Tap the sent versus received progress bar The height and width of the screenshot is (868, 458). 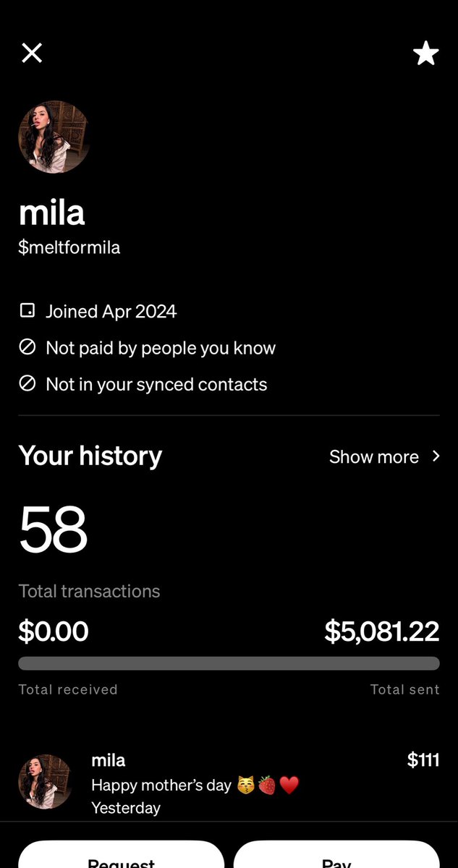[x=229, y=663]
